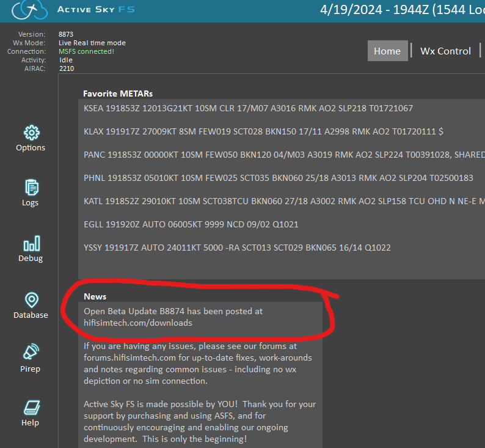Click the hifisimtech.com/downloads text
The image size is (485, 448).
click(x=138, y=323)
